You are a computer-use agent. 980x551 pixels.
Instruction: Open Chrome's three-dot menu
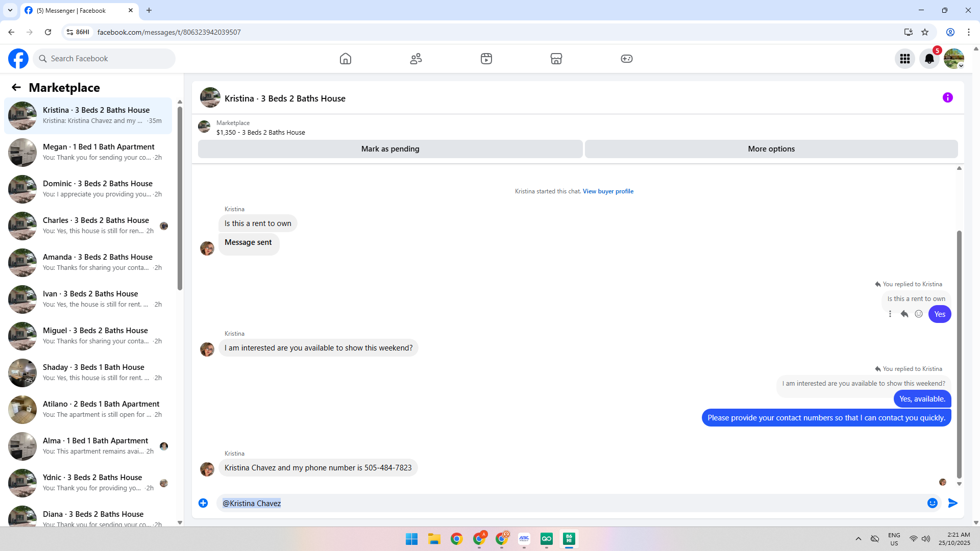(969, 32)
